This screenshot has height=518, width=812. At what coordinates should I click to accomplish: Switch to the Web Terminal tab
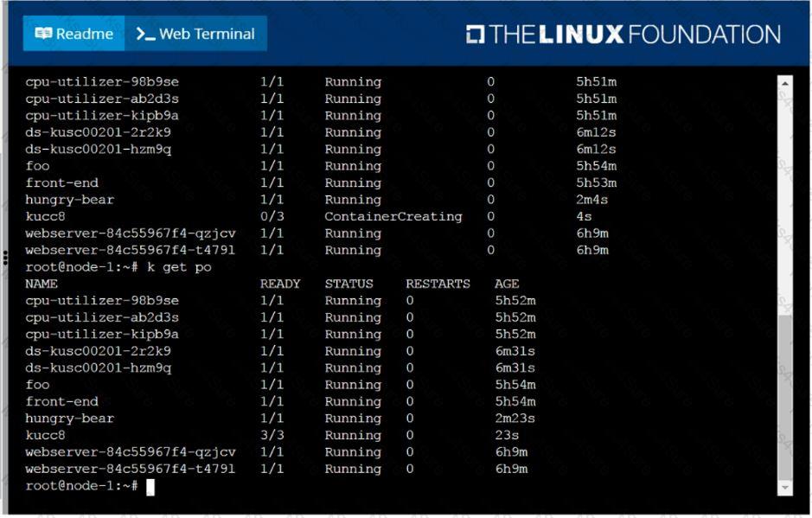(x=196, y=34)
